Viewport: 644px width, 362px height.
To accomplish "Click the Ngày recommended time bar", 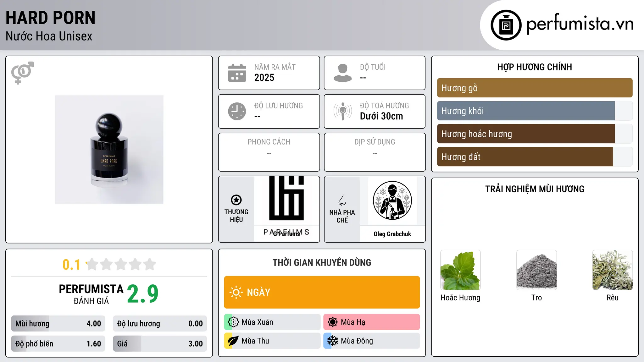I will 322,292.
